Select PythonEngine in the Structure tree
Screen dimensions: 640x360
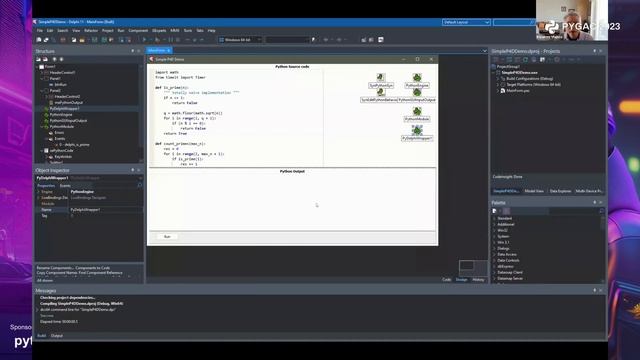point(61,115)
